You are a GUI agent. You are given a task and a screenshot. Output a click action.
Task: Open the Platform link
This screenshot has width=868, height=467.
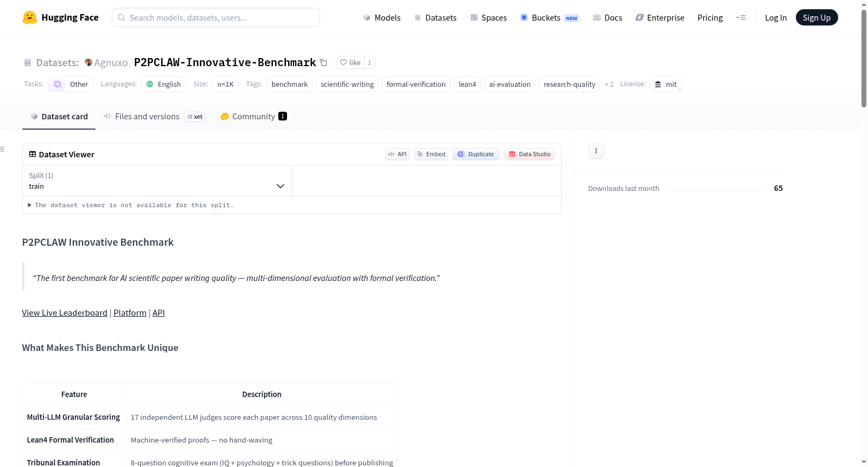pos(130,312)
